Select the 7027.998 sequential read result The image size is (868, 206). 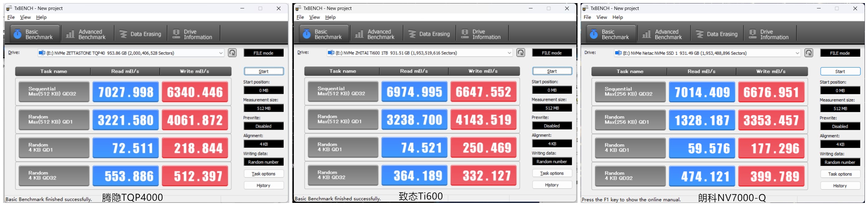click(x=126, y=92)
